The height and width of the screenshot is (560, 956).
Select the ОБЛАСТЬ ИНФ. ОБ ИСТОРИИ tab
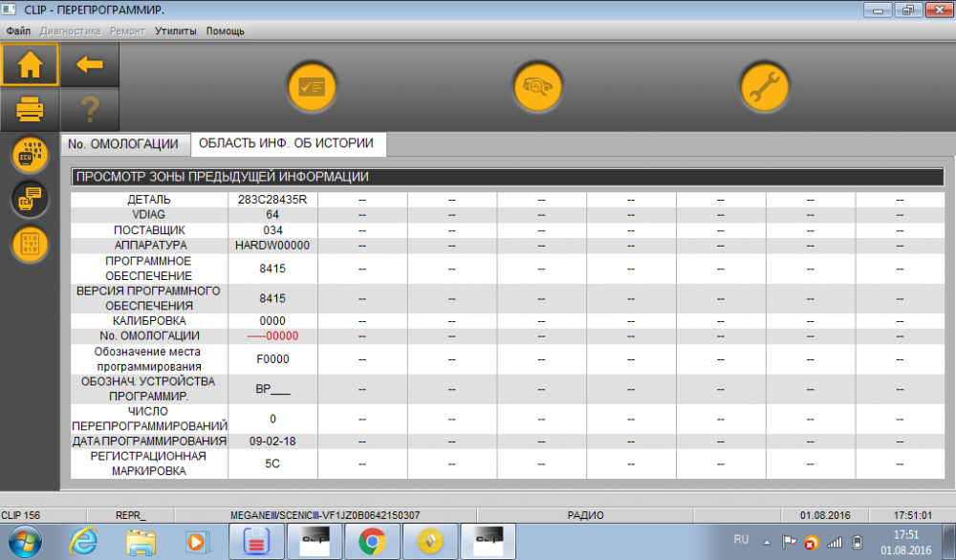coord(287,143)
